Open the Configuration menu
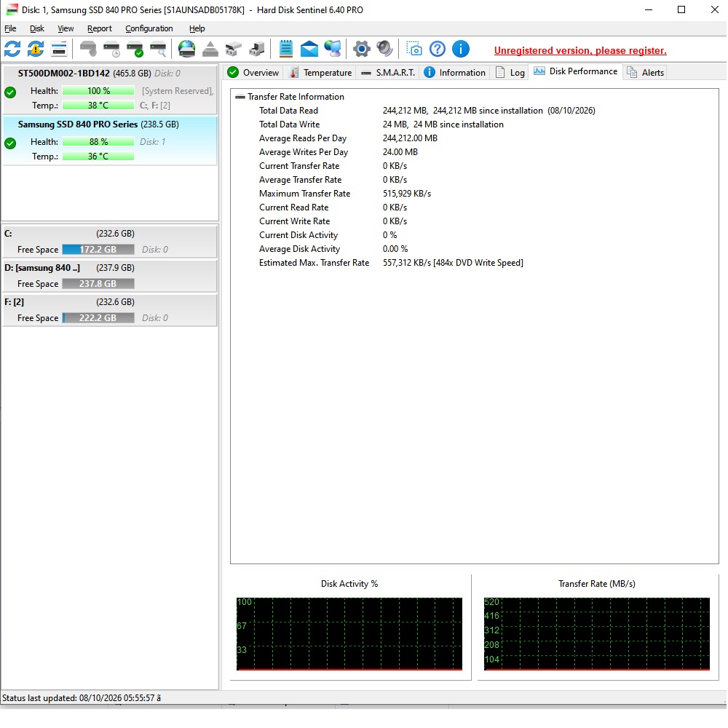Viewport: 728px width, 728px height. (x=149, y=28)
